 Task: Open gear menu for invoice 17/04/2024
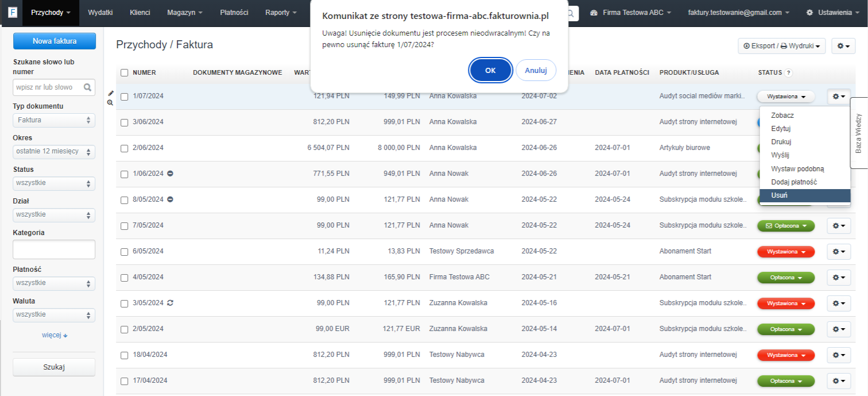839,381
